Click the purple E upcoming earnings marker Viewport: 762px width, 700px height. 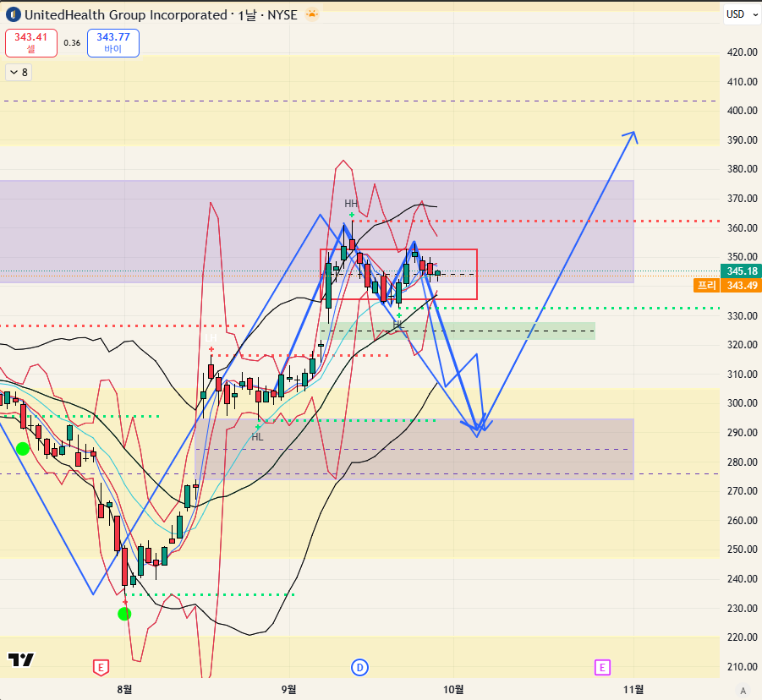602,668
